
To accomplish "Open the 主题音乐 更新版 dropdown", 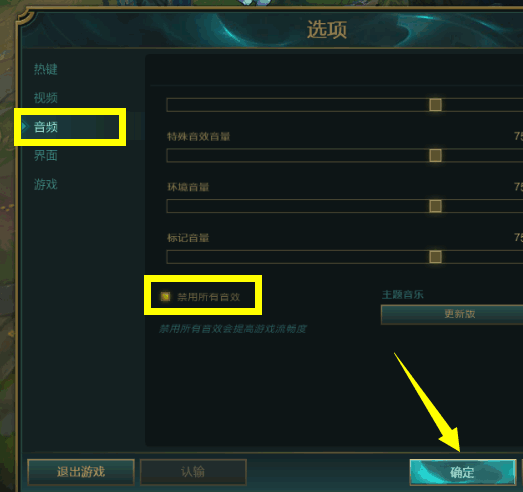I will coord(452,314).
